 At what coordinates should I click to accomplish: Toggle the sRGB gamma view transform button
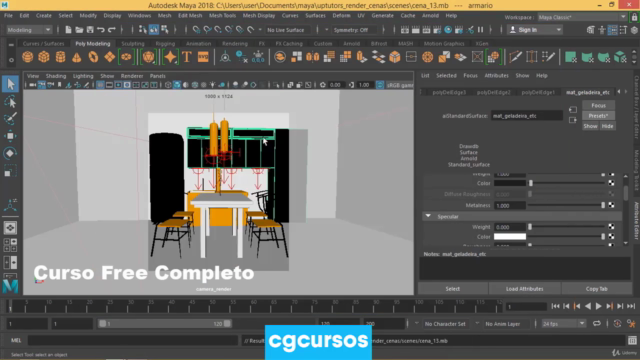coord(380,85)
